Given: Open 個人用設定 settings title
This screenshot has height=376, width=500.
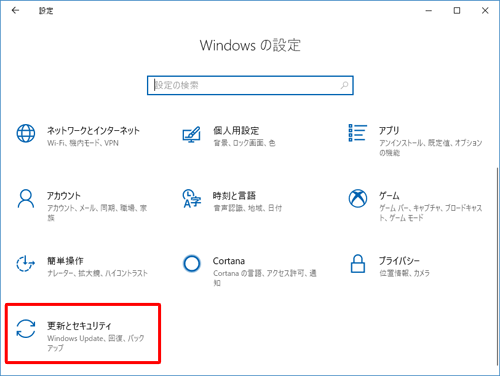Looking at the screenshot, I should coord(236,130).
